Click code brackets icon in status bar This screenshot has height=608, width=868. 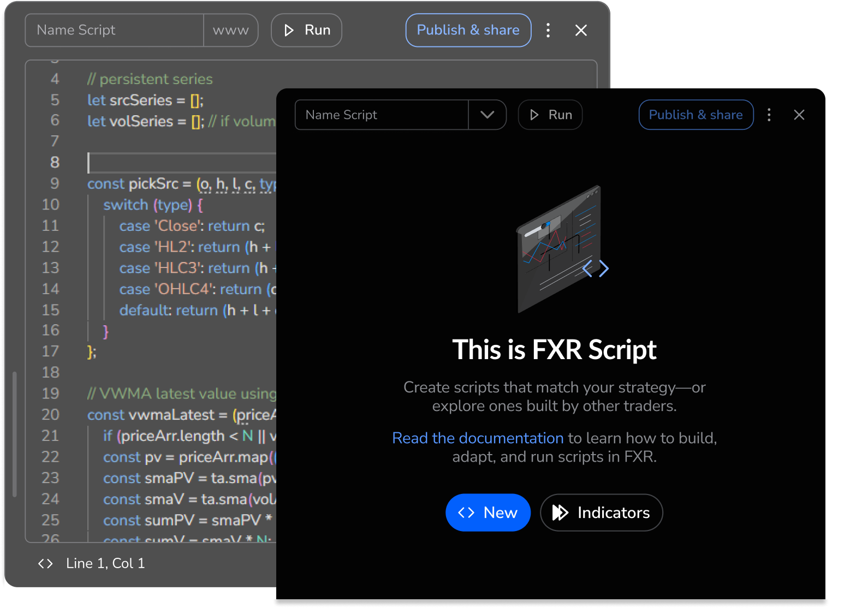(45, 563)
